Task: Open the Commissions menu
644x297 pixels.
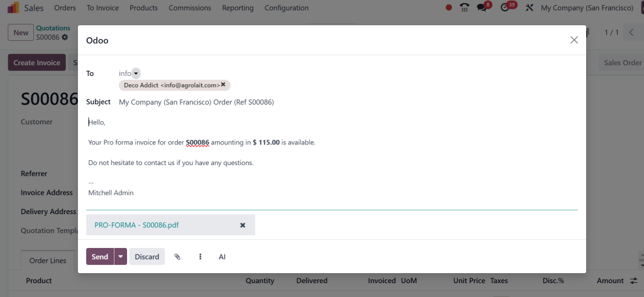Action: tap(190, 8)
